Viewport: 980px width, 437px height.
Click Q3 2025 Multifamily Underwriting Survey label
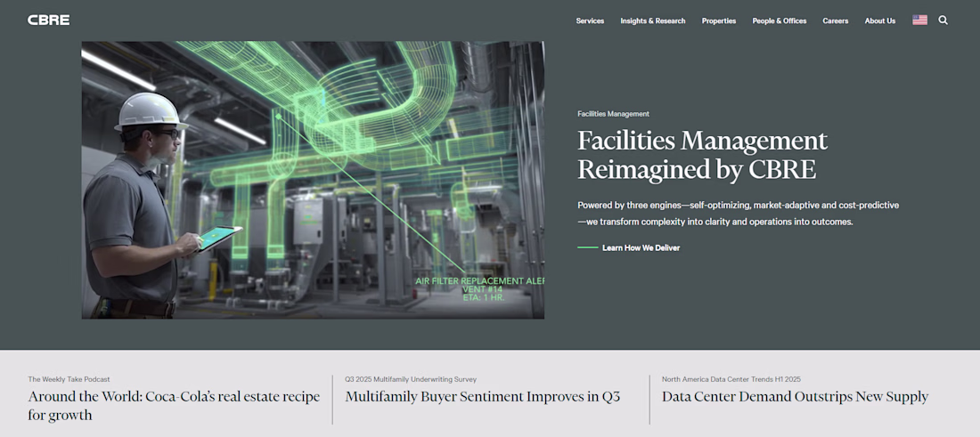pyautogui.click(x=411, y=379)
